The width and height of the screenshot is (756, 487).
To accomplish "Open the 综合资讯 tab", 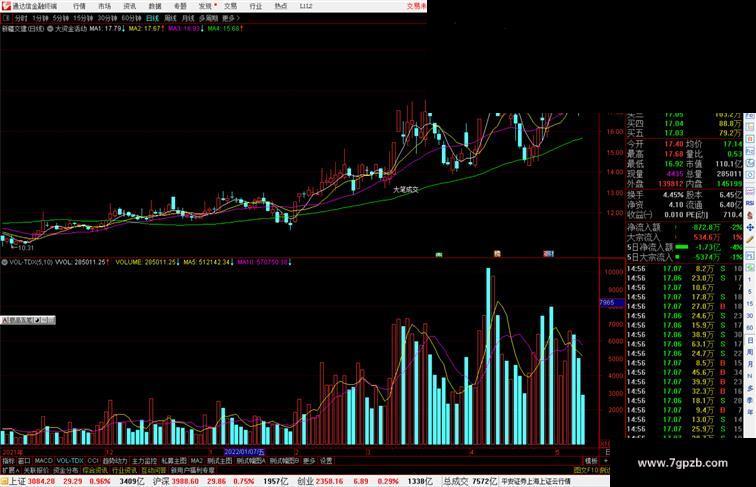I will tap(95, 470).
